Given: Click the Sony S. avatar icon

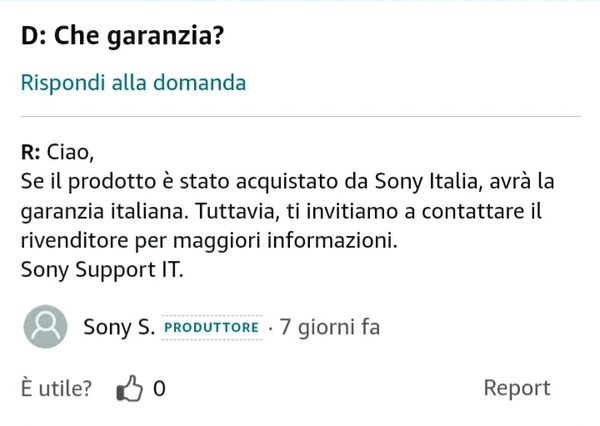Looking at the screenshot, I should [45, 327].
